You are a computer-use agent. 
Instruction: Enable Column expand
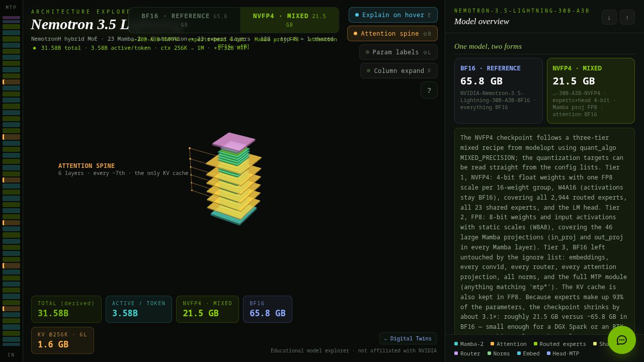[x=399, y=71]
